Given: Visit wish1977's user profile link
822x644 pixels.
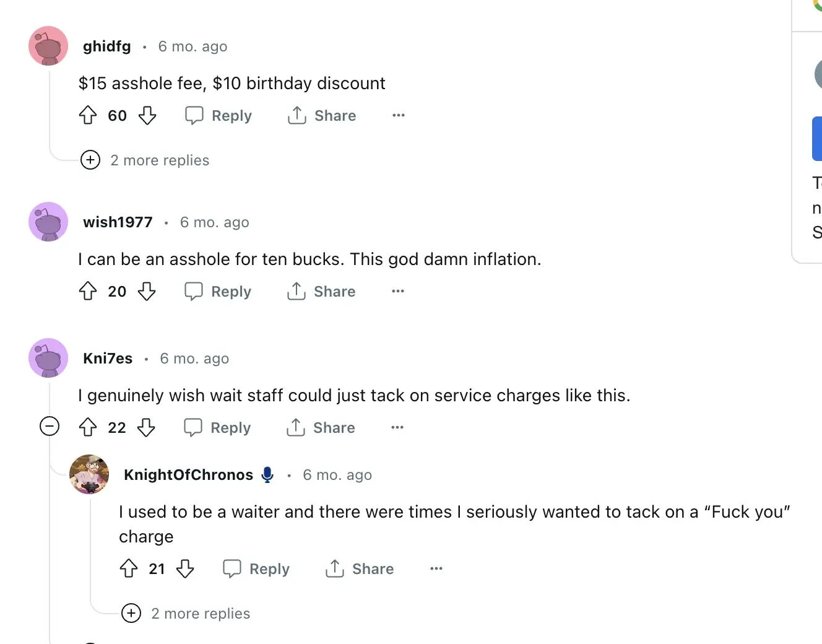Looking at the screenshot, I should coord(118,222).
